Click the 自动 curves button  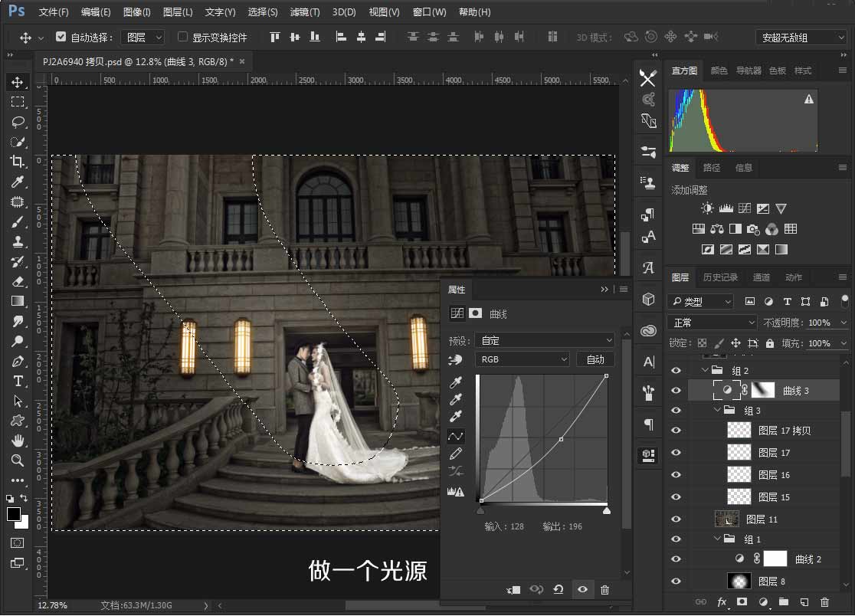(595, 359)
